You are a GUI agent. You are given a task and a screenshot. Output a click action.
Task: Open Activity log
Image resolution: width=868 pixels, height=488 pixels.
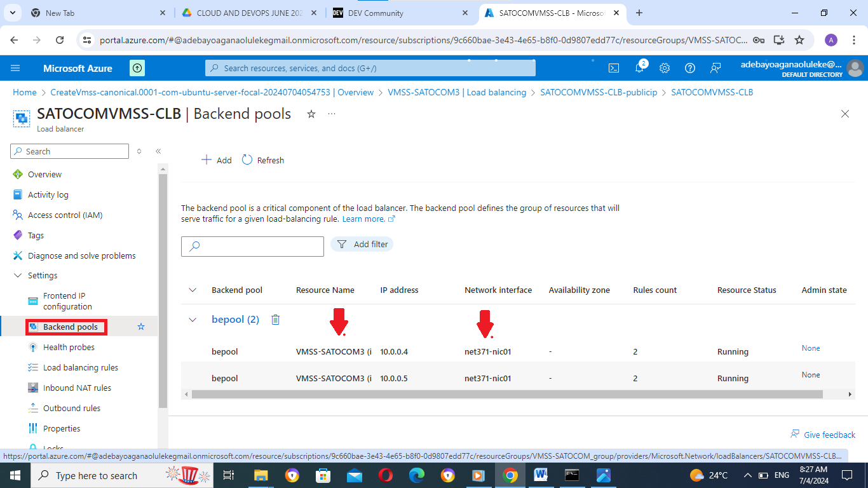[48, 194]
